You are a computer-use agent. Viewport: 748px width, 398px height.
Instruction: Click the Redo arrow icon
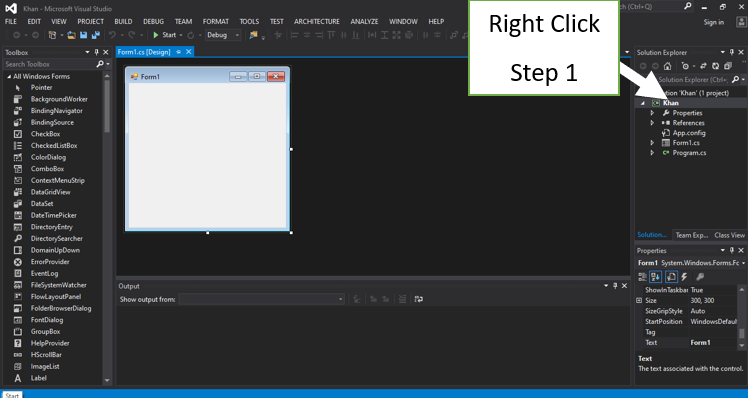131,35
